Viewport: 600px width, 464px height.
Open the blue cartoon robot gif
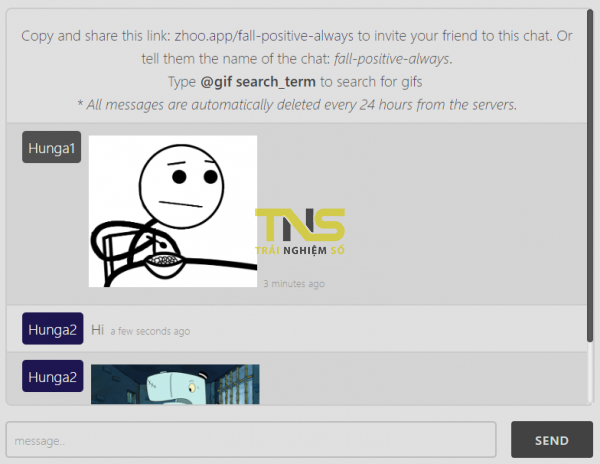pyautogui.click(x=175, y=384)
